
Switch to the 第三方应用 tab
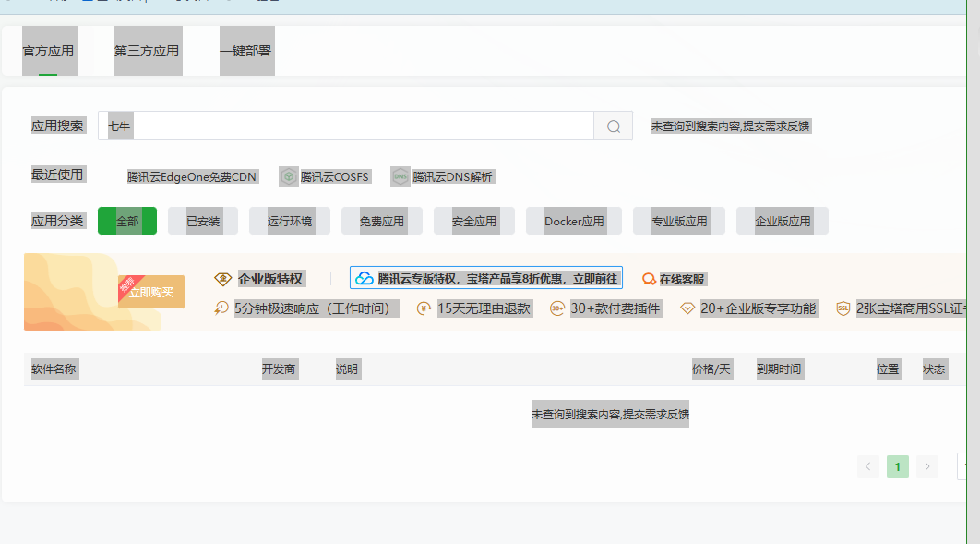click(x=148, y=52)
